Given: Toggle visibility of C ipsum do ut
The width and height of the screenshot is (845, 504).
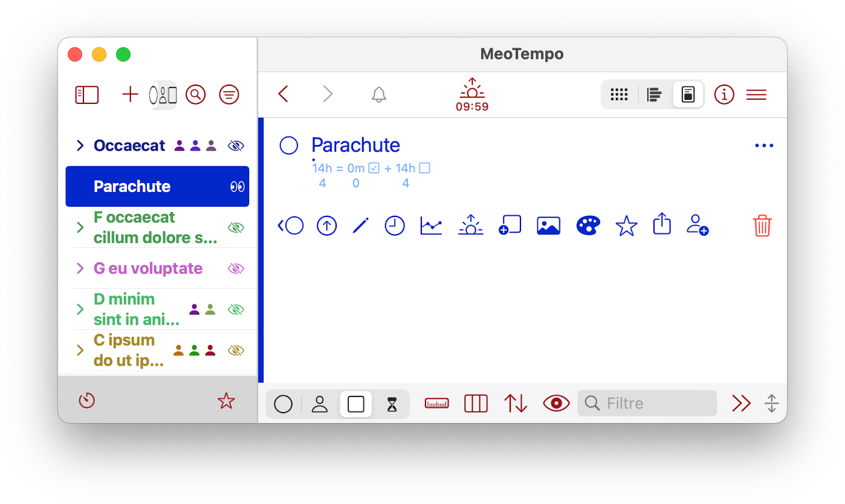Looking at the screenshot, I should (236, 350).
